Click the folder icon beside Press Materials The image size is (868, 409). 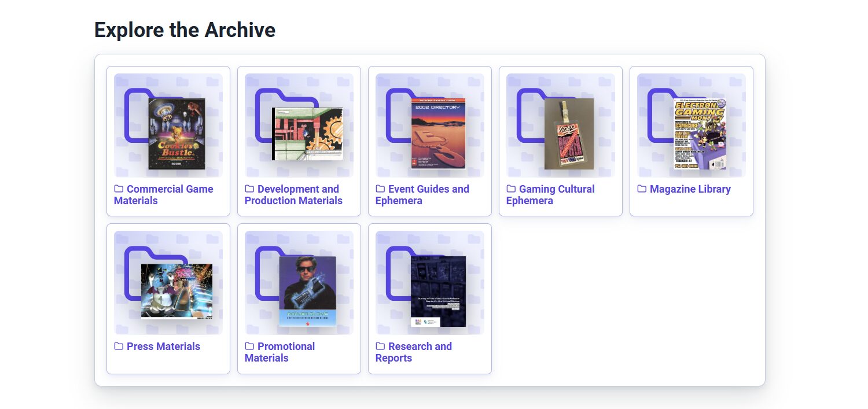[x=118, y=346]
